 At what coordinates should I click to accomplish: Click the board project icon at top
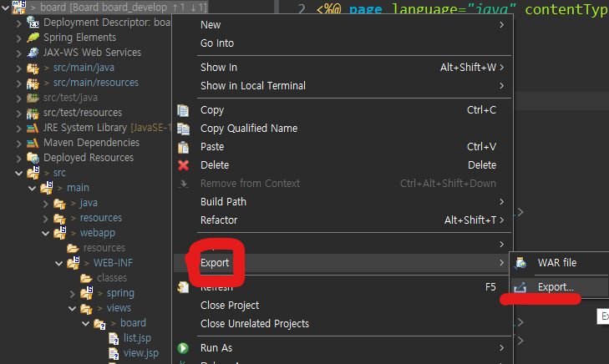(19, 7)
